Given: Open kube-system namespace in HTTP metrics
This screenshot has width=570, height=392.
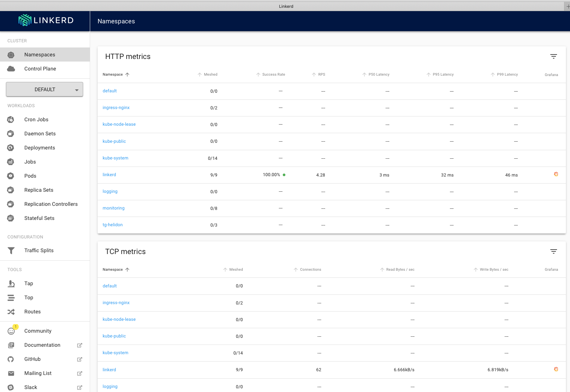Looking at the screenshot, I should 115,158.
